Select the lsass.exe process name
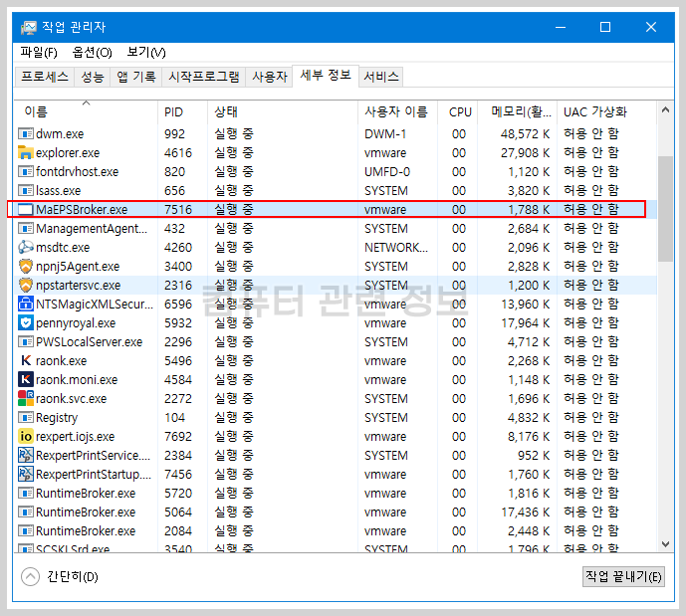The width and height of the screenshot is (686, 616). coord(58,191)
